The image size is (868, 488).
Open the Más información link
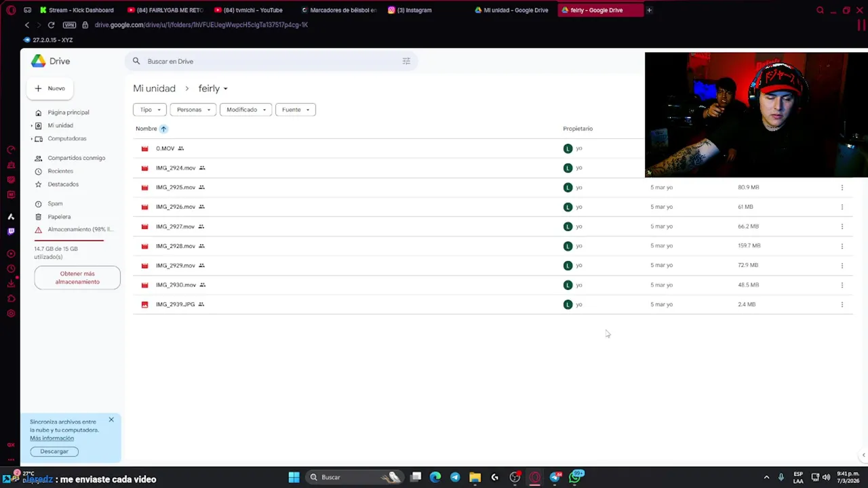52,439
